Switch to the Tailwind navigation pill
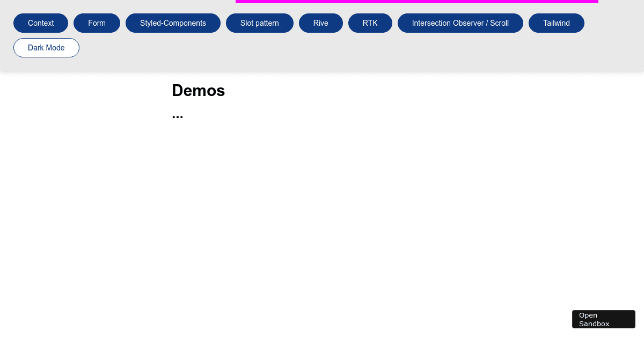Viewport: 644px width, 338px height. coord(557,23)
